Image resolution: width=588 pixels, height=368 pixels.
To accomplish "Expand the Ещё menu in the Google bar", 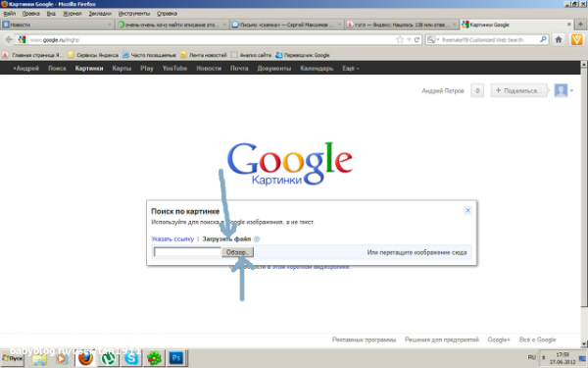I will click(x=350, y=69).
